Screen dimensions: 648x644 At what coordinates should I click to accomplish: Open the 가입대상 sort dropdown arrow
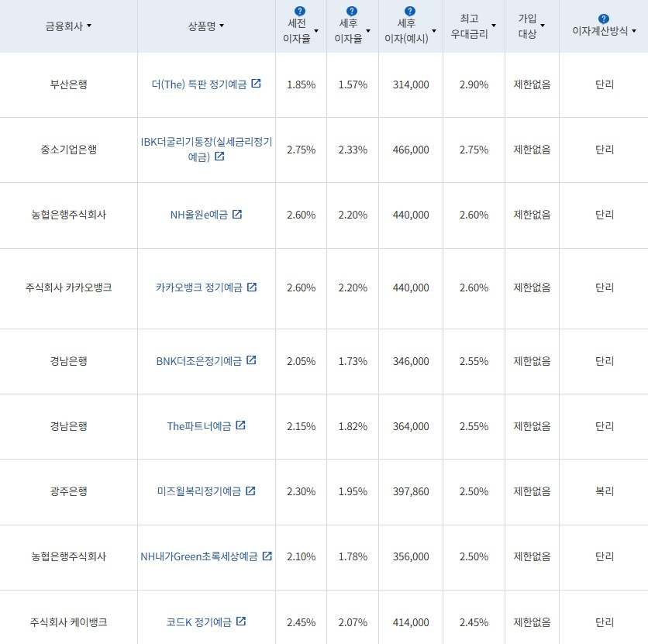tap(543, 26)
